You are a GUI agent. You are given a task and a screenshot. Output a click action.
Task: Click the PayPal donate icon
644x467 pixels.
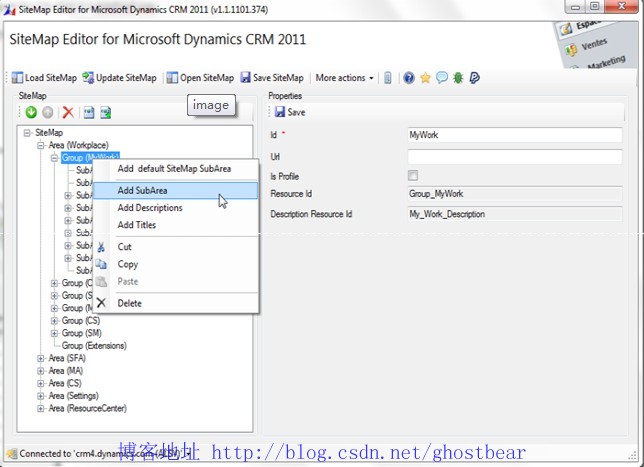click(x=474, y=78)
